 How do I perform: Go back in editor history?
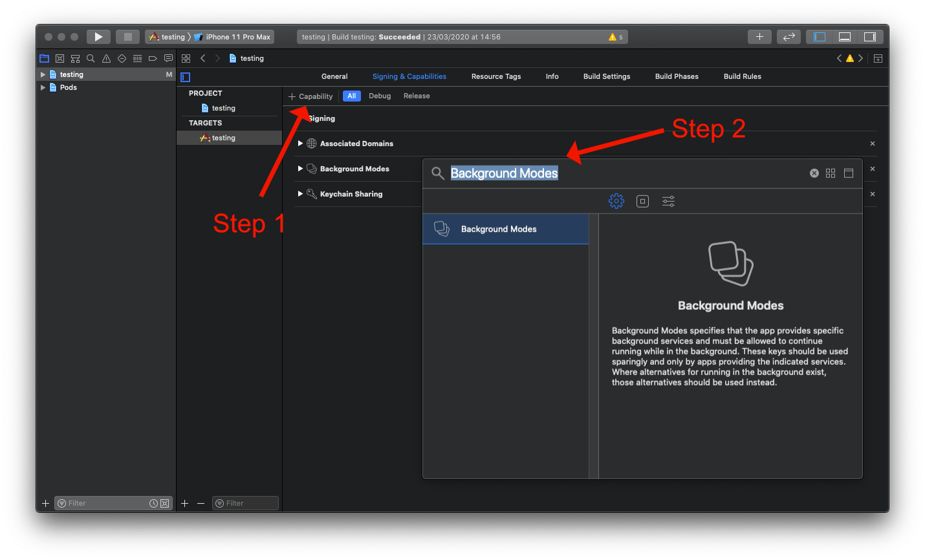point(202,58)
